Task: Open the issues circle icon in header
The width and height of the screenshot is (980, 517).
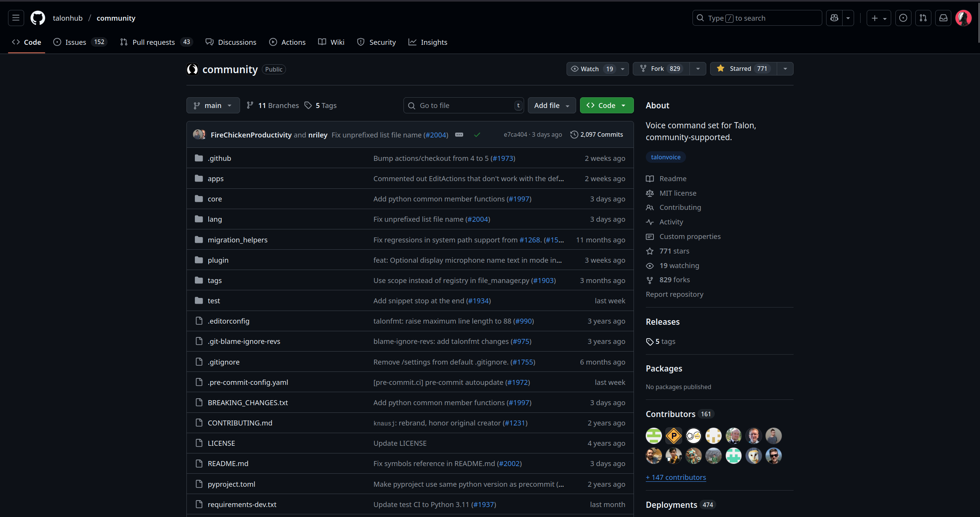Action: click(x=903, y=18)
